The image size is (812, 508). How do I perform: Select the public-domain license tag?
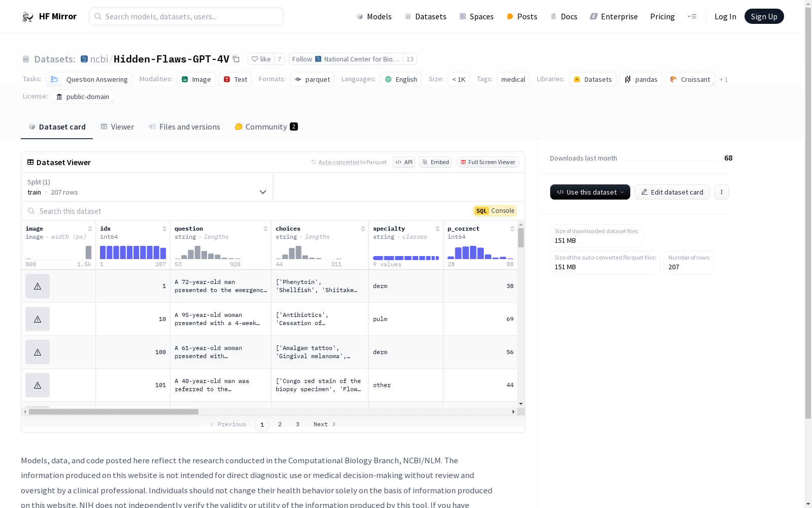pos(83,97)
